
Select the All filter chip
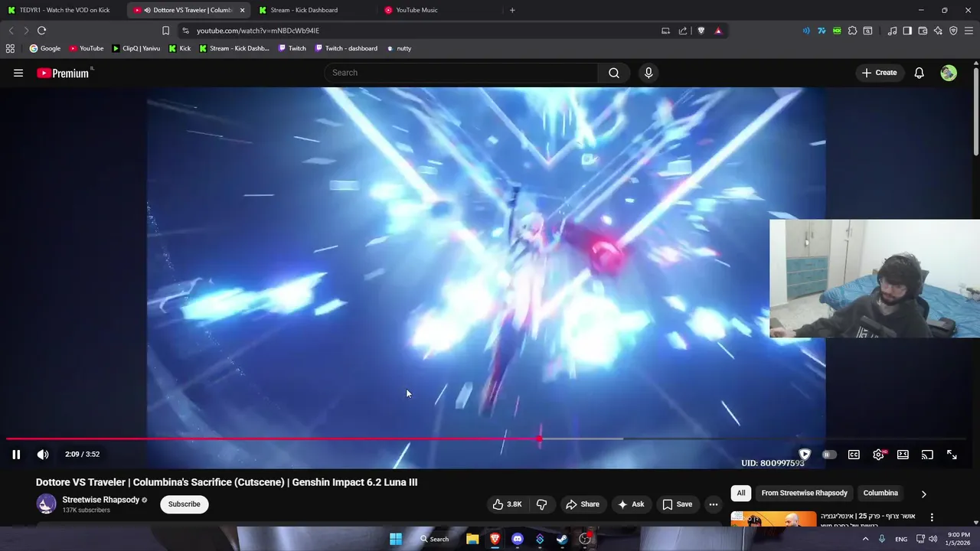[741, 493]
